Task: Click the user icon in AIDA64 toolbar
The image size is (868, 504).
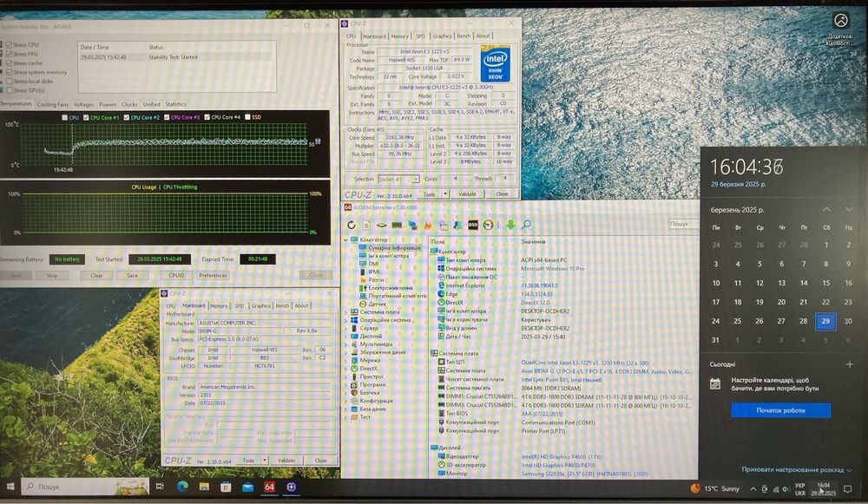Action: pyautogui.click(x=457, y=225)
